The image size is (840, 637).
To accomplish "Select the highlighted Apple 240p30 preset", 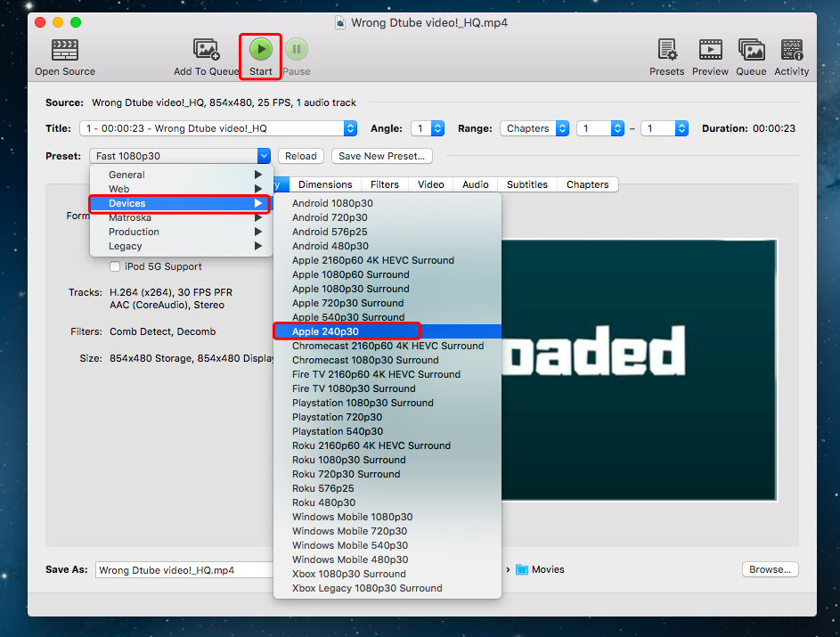I will pos(387,331).
